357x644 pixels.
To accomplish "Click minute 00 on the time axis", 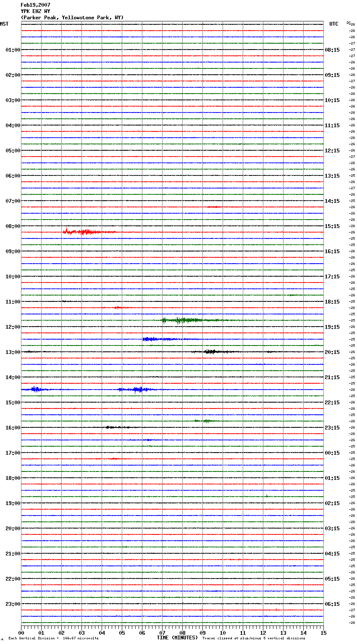I will pos(21,633).
